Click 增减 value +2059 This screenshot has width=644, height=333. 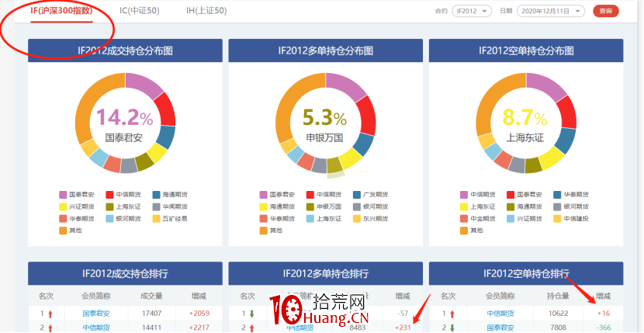(199, 314)
